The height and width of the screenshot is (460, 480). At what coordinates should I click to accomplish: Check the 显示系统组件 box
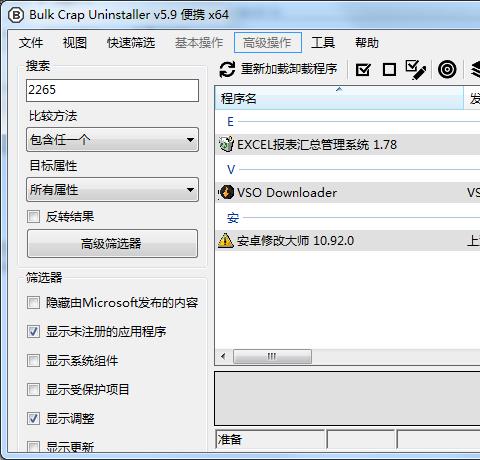click(33, 360)
